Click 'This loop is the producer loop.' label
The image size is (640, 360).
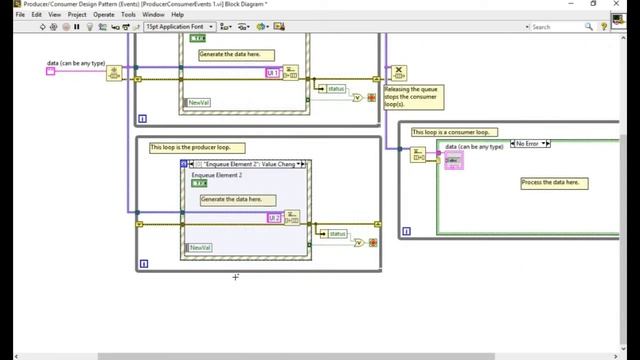click(197, 148)
